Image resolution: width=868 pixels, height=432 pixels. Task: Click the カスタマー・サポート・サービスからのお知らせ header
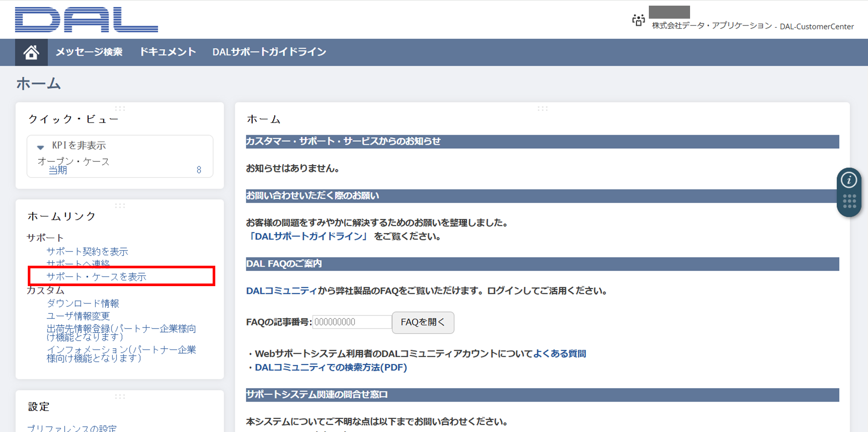click(542, 142)
